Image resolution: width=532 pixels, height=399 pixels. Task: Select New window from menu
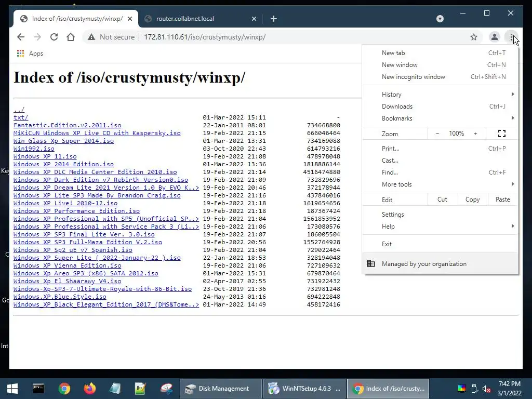coord(440,65)
